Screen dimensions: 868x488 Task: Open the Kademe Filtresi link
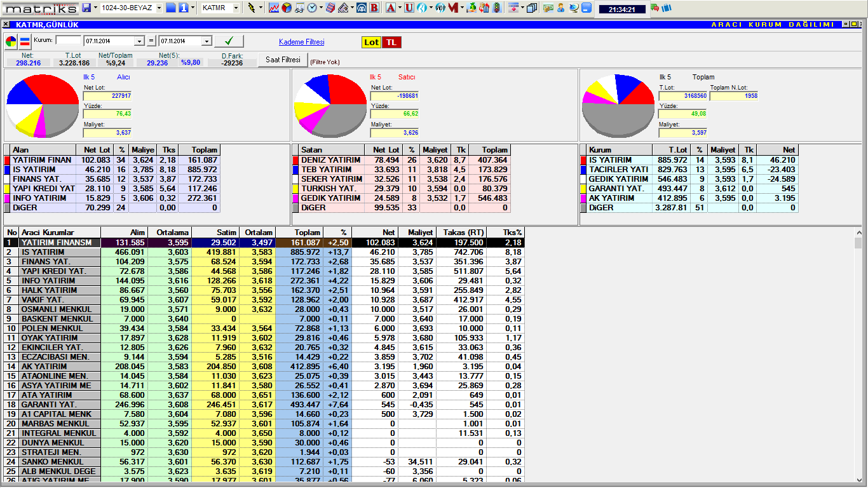point(301,42)
